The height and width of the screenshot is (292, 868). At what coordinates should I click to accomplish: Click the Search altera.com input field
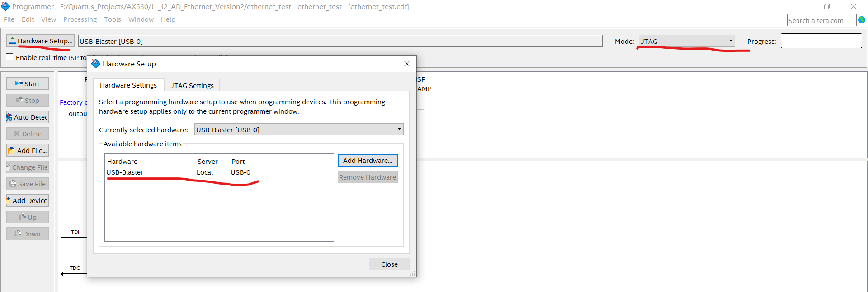tap(821, 20)
